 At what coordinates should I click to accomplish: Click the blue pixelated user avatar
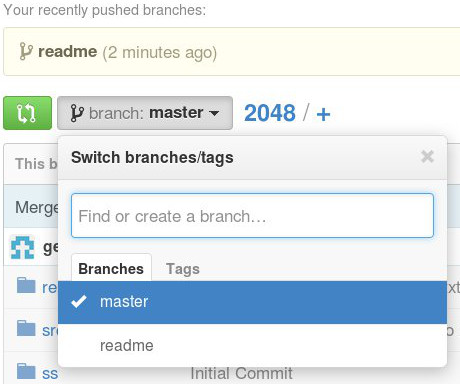[22, 247]
